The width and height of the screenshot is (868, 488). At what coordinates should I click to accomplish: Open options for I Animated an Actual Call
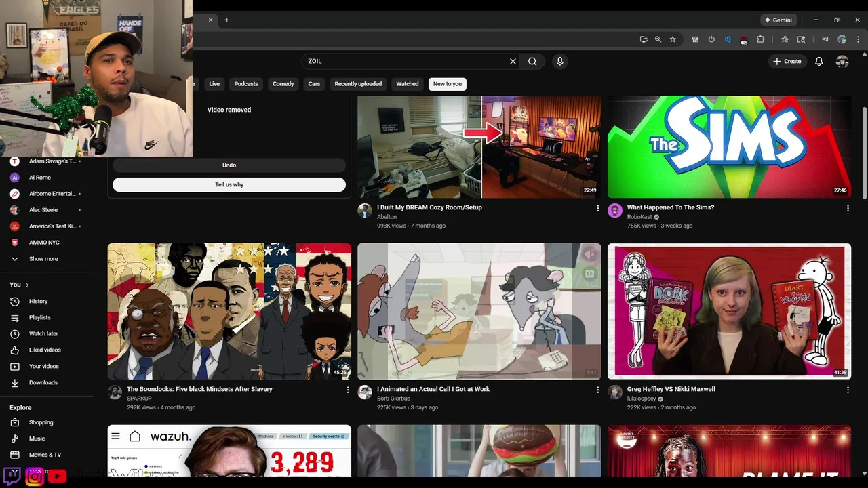pyautogui.click(x=597, y=390)
